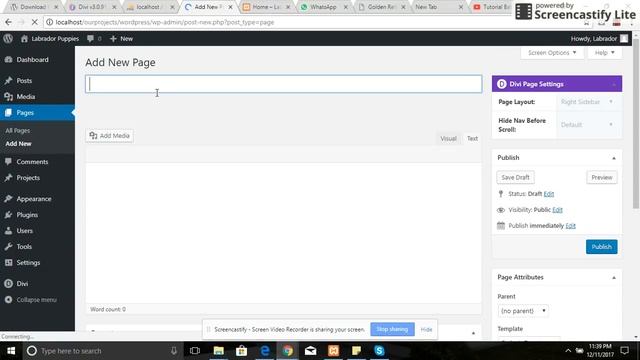
Task: Click the page title input field
Action: (283, 84)
